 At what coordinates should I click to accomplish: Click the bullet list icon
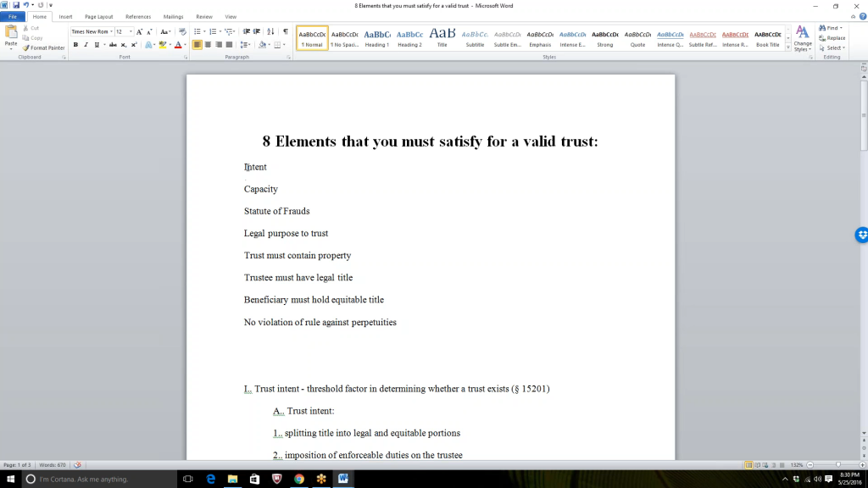coord(198,31)
